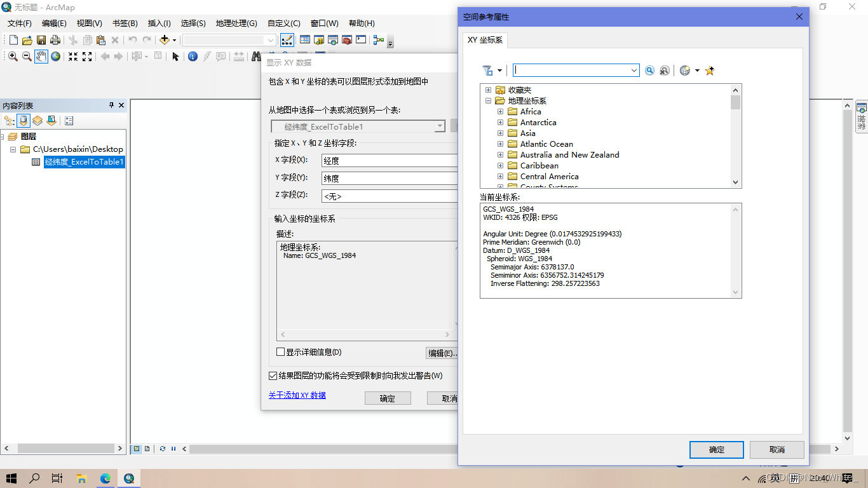Open the Python window icon
The width and height of the screenshot is (868, 488).
(x=361, y=40)
